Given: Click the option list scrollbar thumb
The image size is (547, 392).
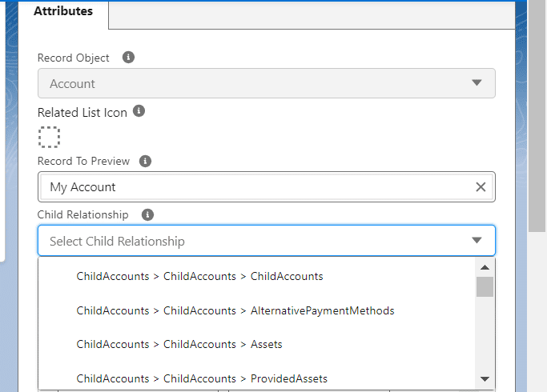Looking at the screenshot, I should (x=485, y=287).
